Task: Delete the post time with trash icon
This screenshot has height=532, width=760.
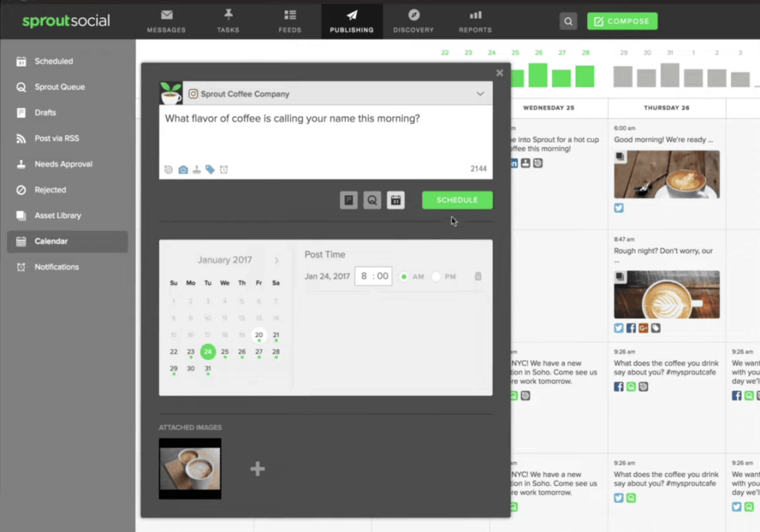Action: (x=478, y=276)
